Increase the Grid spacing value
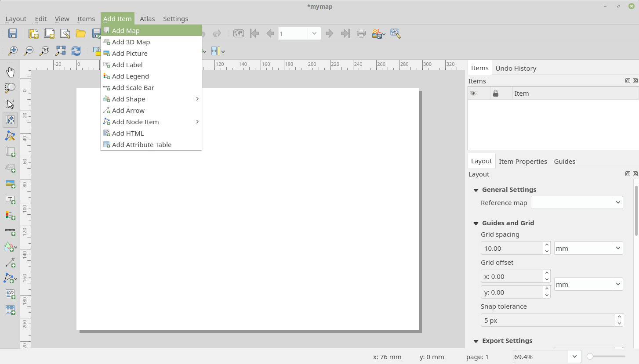This screenshot has width=639, height=364. click(x=547, y=245)
